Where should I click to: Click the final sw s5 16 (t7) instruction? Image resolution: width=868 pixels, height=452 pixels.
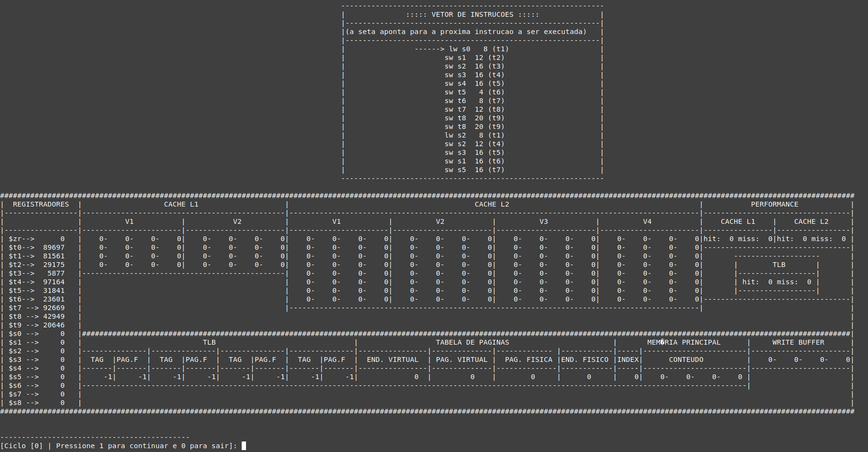[x=475, y=170]
